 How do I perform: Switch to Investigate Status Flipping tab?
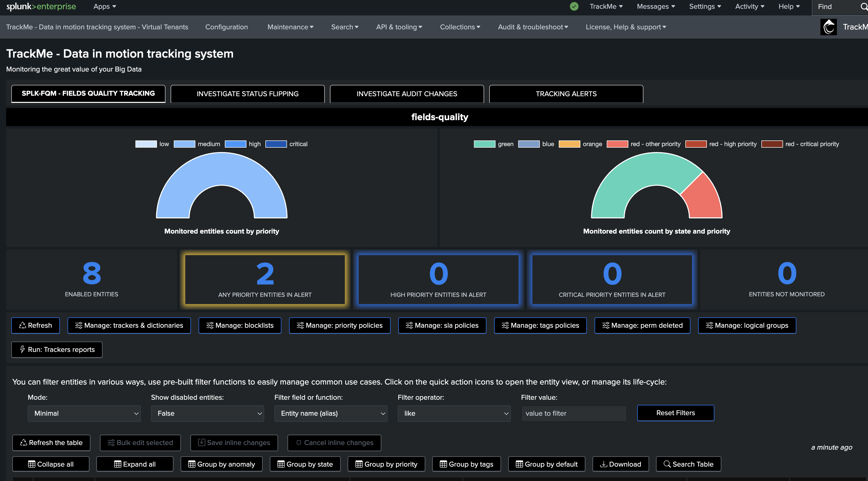pyautogui.click(x=248, y=94)
